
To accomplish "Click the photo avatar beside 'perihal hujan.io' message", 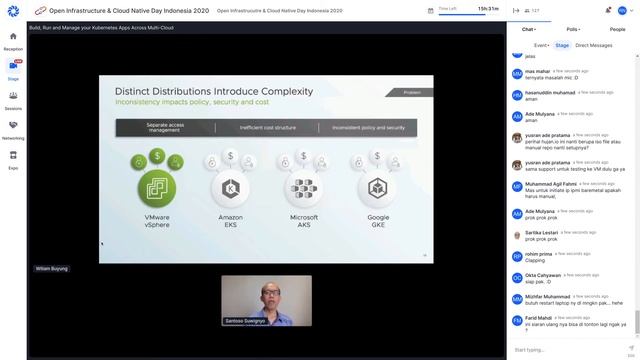I will (517, 138).
